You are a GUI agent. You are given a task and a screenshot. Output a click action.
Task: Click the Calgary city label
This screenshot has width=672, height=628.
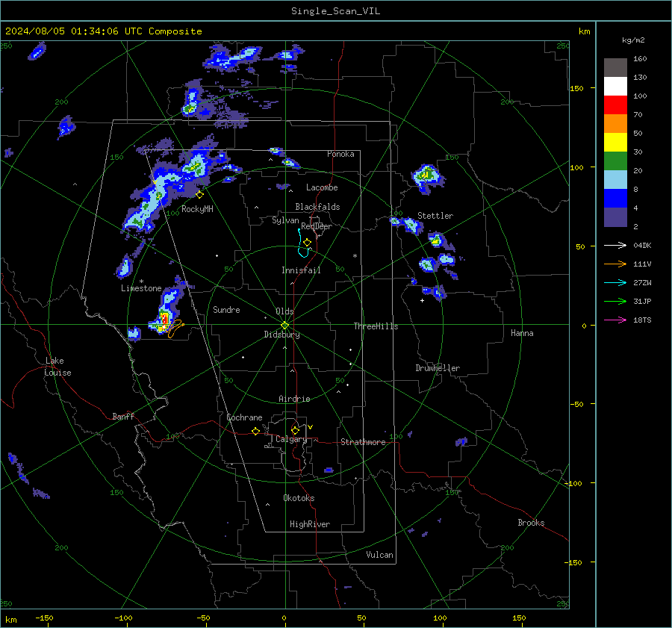(x=291, y=439)
